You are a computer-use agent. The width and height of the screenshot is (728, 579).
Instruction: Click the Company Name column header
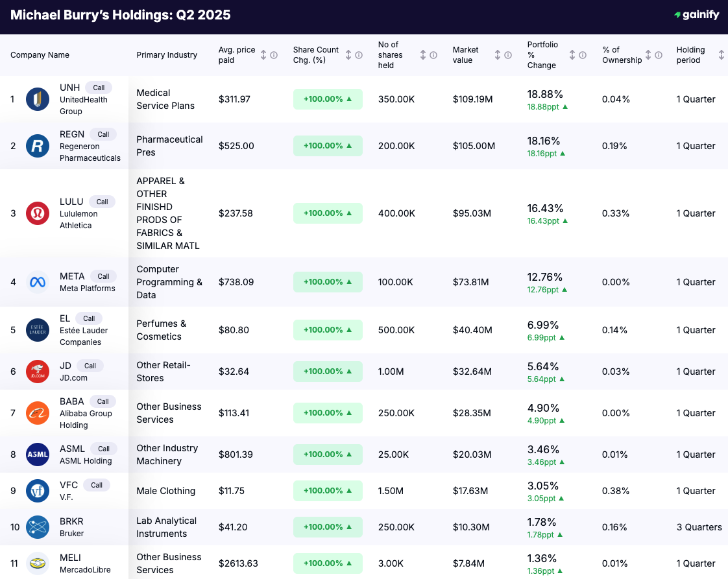click(x=40, y=55)
